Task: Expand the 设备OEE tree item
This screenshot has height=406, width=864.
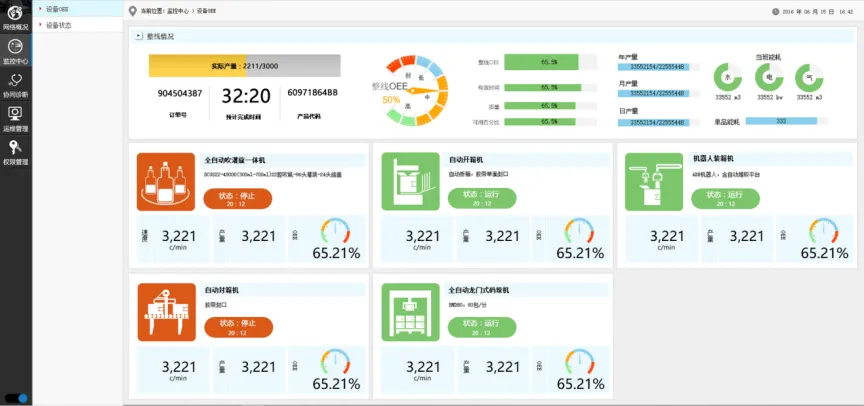Action: pyautogui.click(x=40, y=8)
